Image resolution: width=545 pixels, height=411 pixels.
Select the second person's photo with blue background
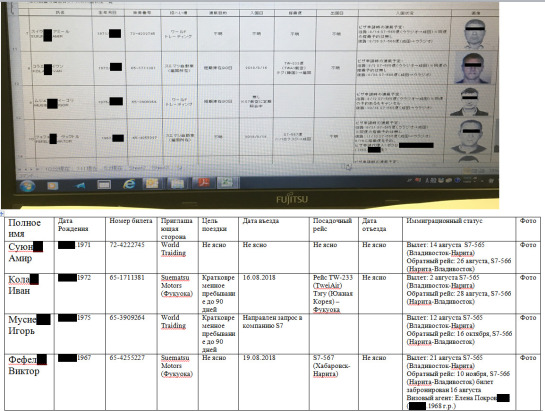tap(472, 68)
